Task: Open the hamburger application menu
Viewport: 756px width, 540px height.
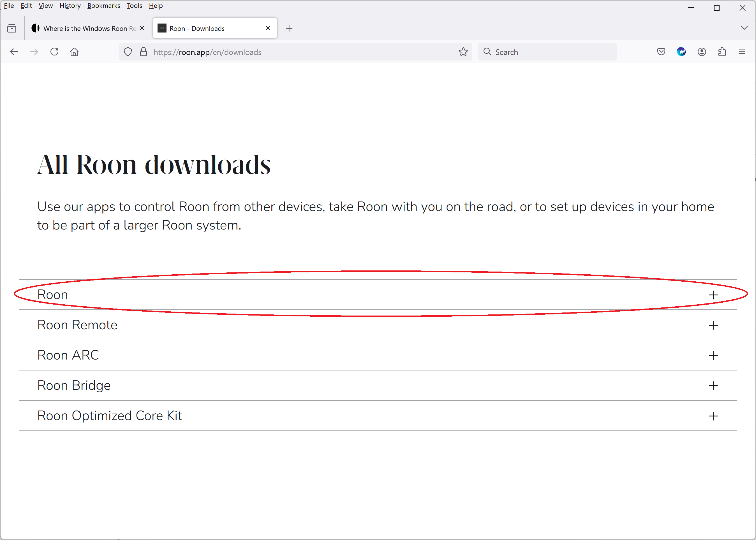Action: click(742, 52)
